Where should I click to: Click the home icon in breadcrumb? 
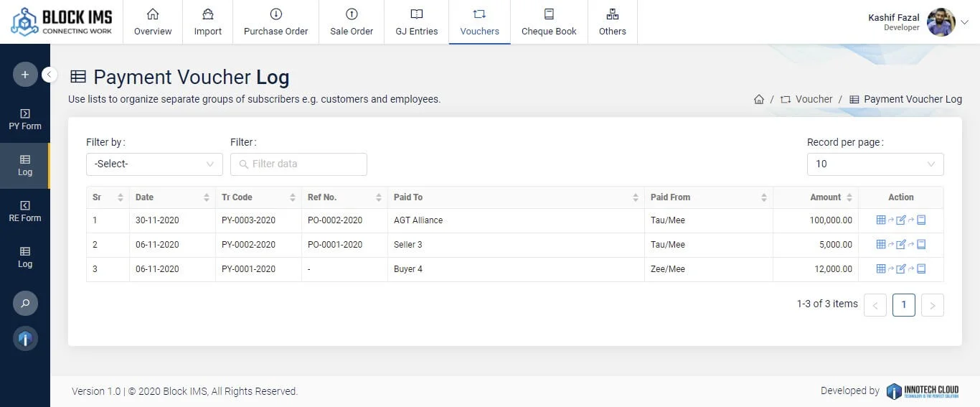759,100
